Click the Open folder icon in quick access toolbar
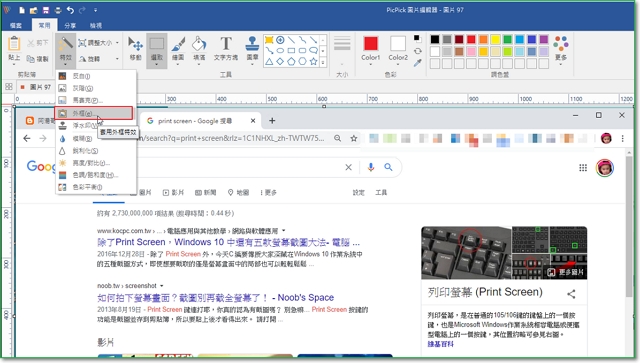Viewport: 640px width, 363px height. tap(33, 10)
